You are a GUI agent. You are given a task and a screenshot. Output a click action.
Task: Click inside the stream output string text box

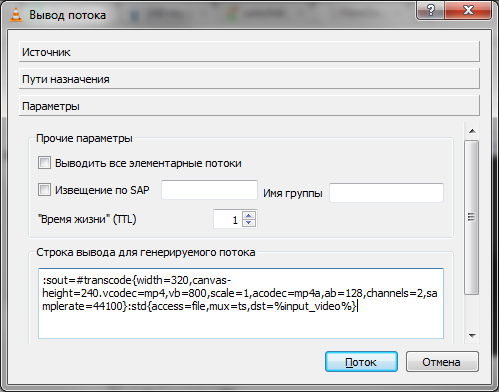tap(241, 303)
